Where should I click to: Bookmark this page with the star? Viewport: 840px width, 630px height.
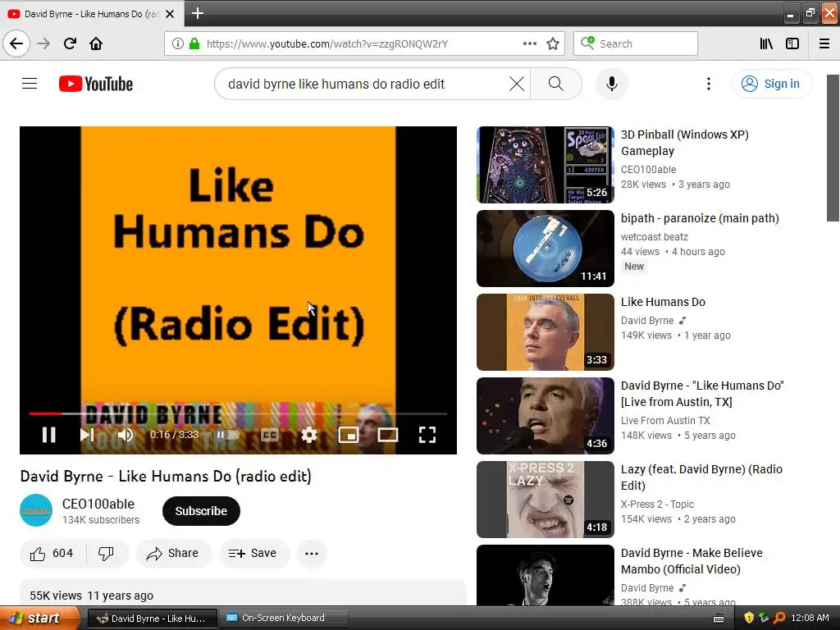coord(553,43)
